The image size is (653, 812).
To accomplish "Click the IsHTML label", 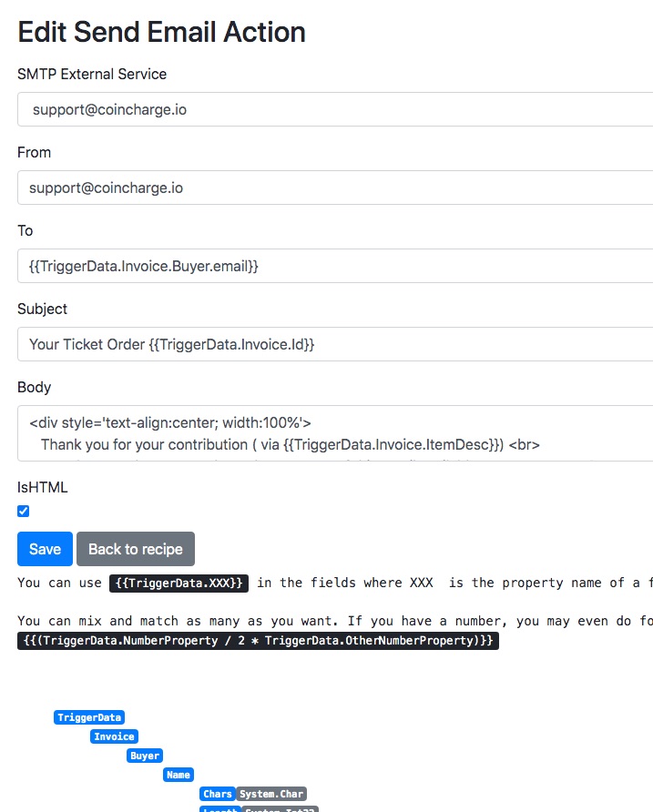I will [43, 487].
